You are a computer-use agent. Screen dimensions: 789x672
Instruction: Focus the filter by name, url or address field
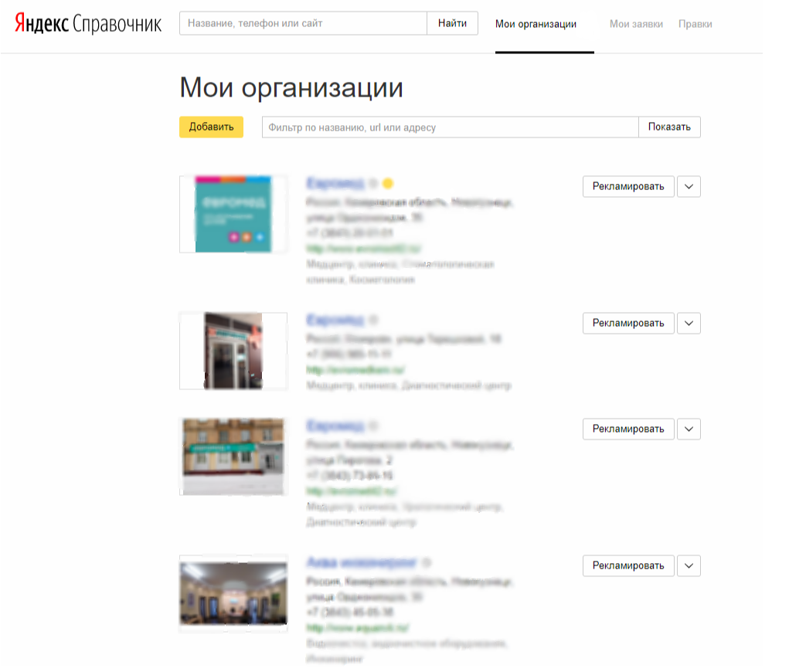coord(451,127)
